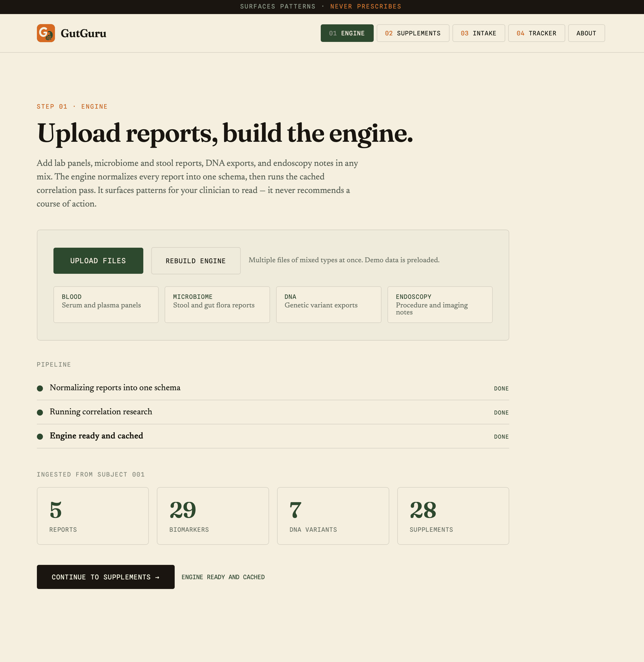Click DONE label for Normalizing reports row

click(501, 389)
